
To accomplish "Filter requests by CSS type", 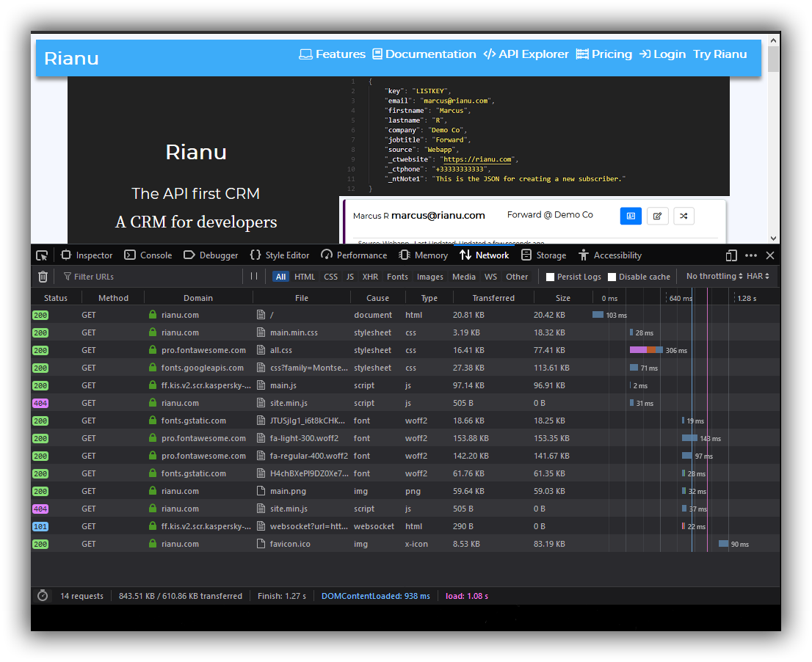I will [330, 277].
